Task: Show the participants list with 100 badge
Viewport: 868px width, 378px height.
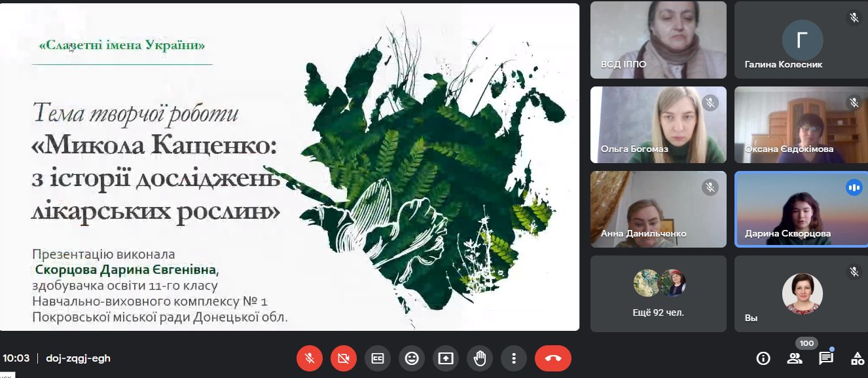Action: pyautogui.click(x=795, y=358)
